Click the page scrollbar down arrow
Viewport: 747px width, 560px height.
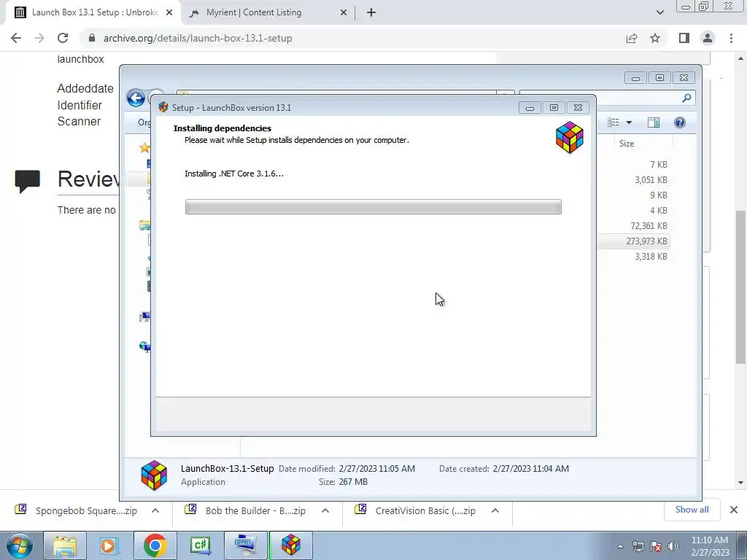(x=741, y=483)
